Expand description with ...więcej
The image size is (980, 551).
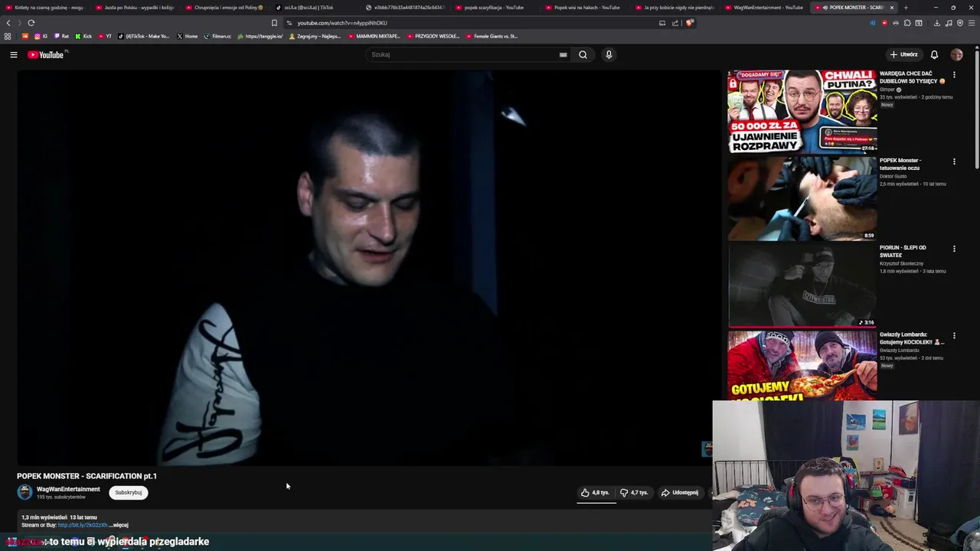click(x=119, y=525)
